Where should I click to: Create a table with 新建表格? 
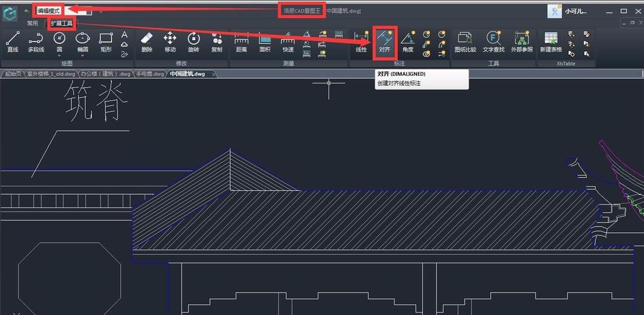tap(550, 41)
